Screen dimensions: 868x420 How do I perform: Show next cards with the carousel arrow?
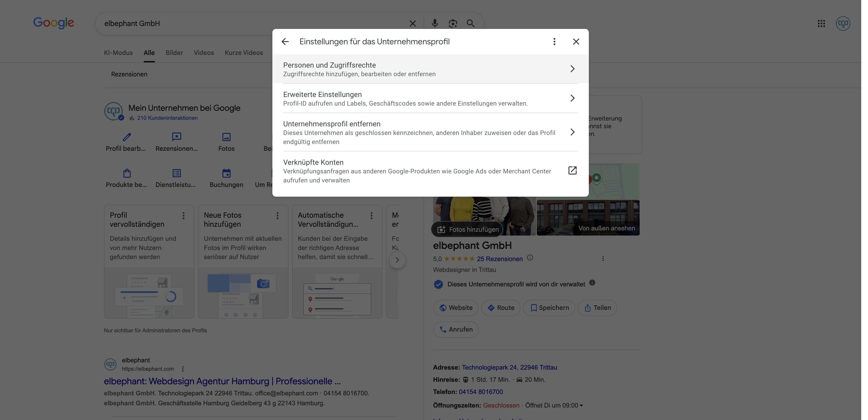[397, 260]
